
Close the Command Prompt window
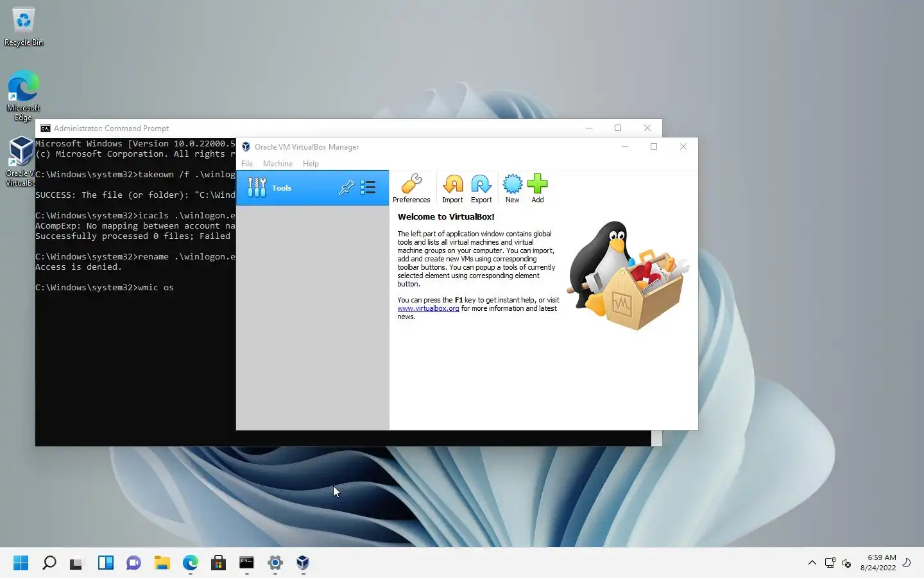(x=647, y=128)
